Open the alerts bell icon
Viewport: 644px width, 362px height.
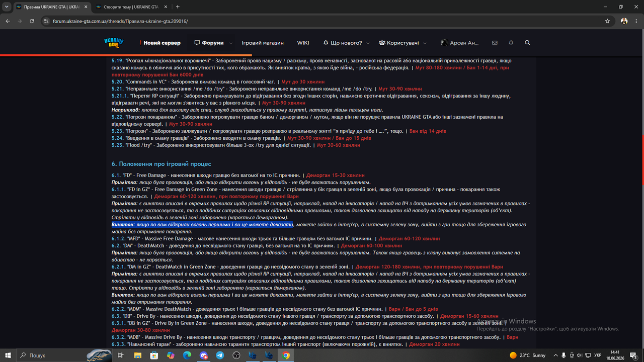(511, 43)
